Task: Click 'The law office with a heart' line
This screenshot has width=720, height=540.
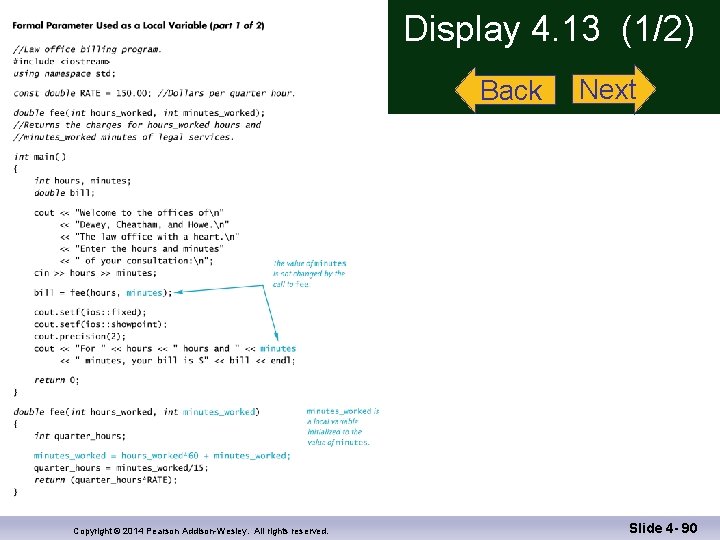Action: [x=150, y=236]
